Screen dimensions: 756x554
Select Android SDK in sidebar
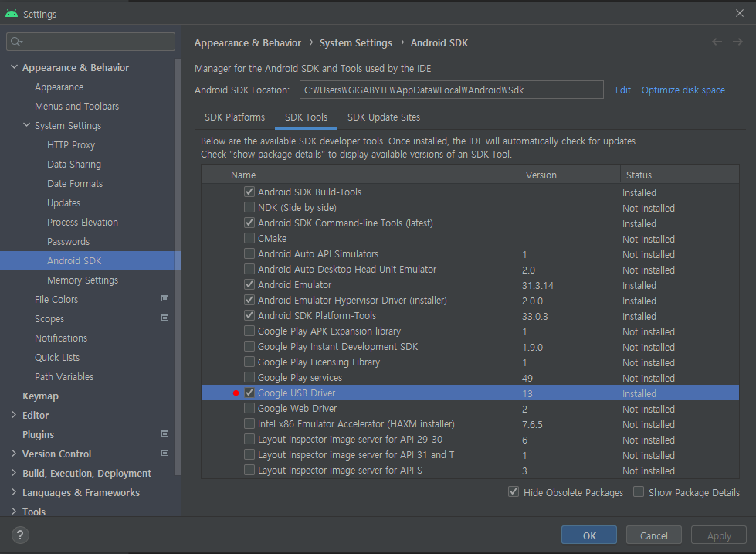click(90, 260)
